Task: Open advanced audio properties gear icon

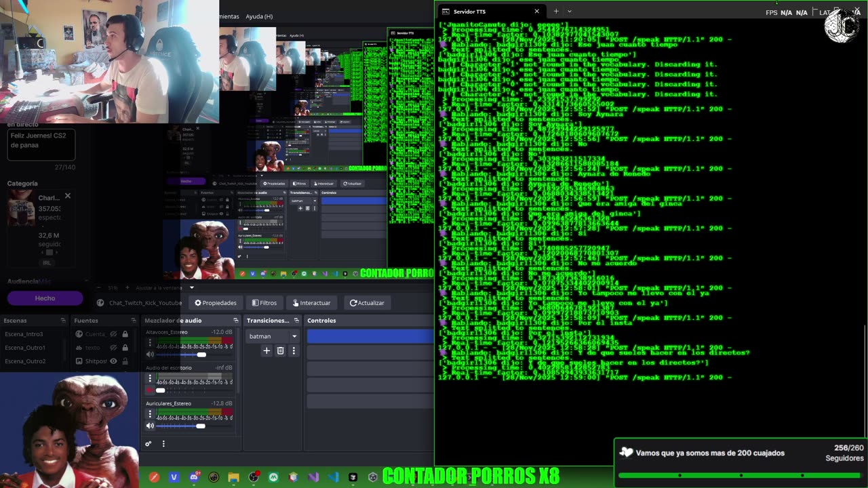Action: pos(148,444)
